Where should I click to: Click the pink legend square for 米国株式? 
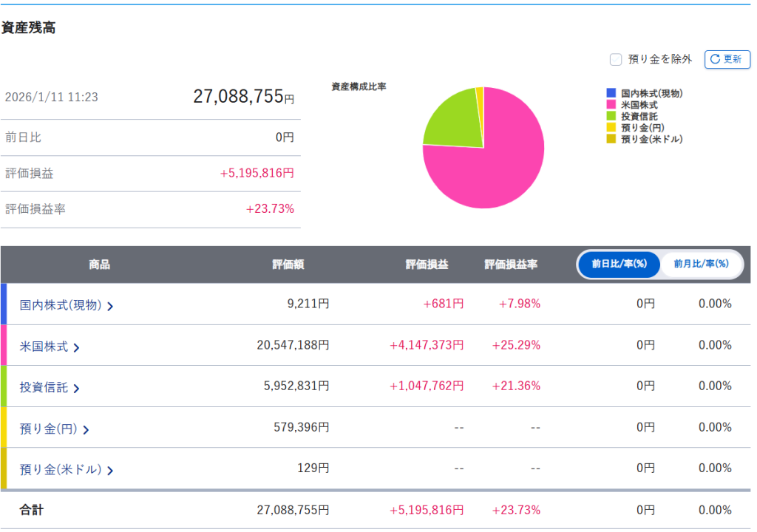pos(611,105)
